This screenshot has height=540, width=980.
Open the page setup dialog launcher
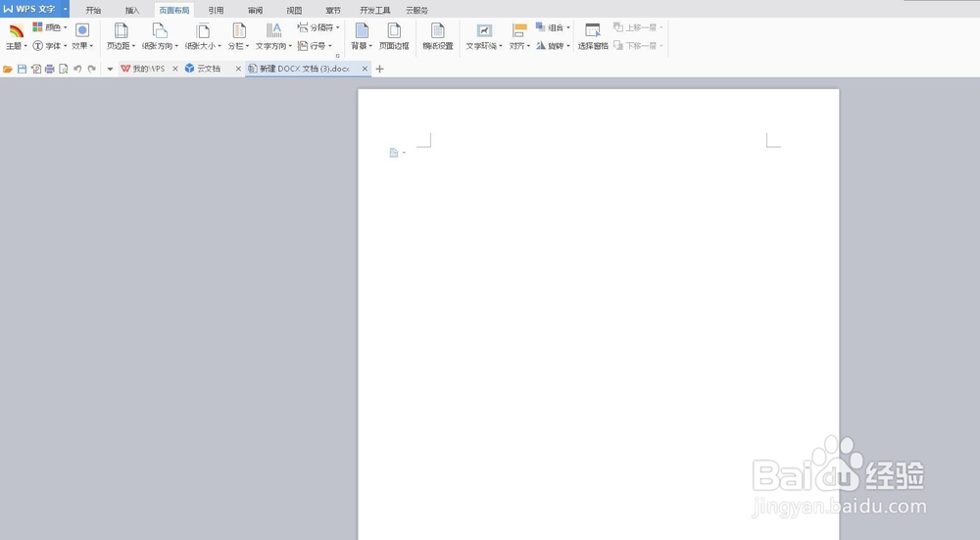(337, 56)
